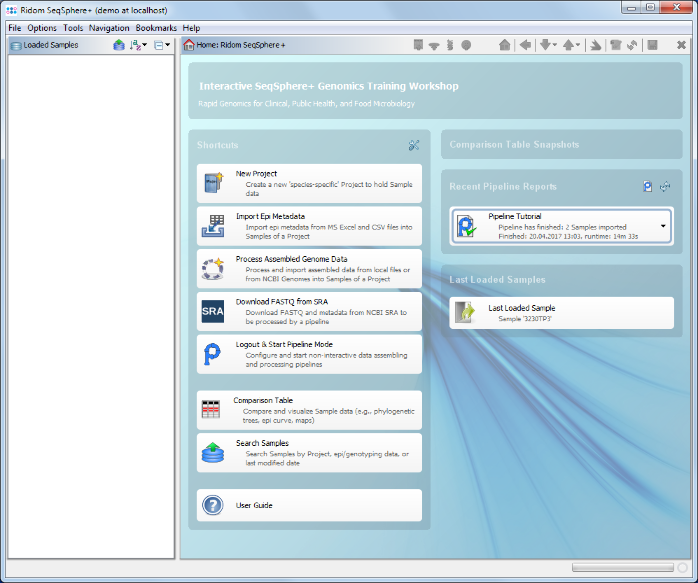Screen dimensions: 698x583
Task: Navigate back with the left arrow icon
Action: point(525,45)
